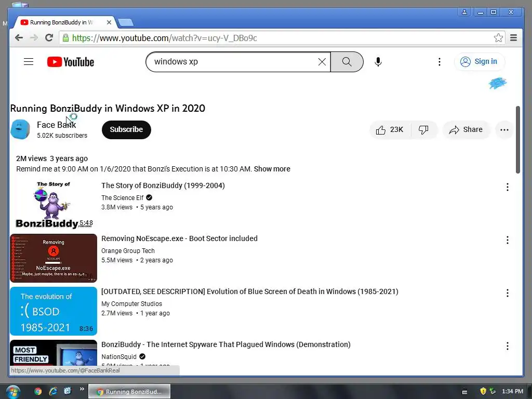Search with voice microphone icon
532x399 pixels.
(x=378, y=62)
